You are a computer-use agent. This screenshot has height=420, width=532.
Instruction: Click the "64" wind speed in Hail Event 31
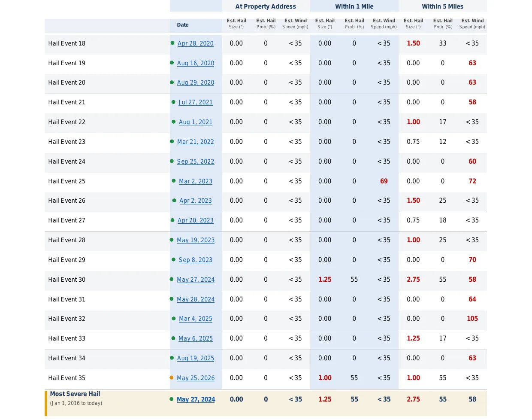472,299
